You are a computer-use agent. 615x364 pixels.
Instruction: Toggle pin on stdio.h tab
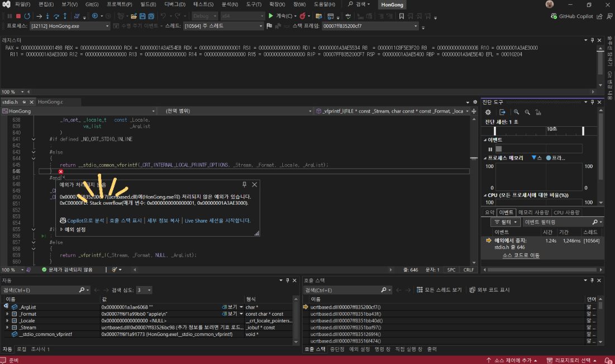pyautogui.click(x=25, y=102)
